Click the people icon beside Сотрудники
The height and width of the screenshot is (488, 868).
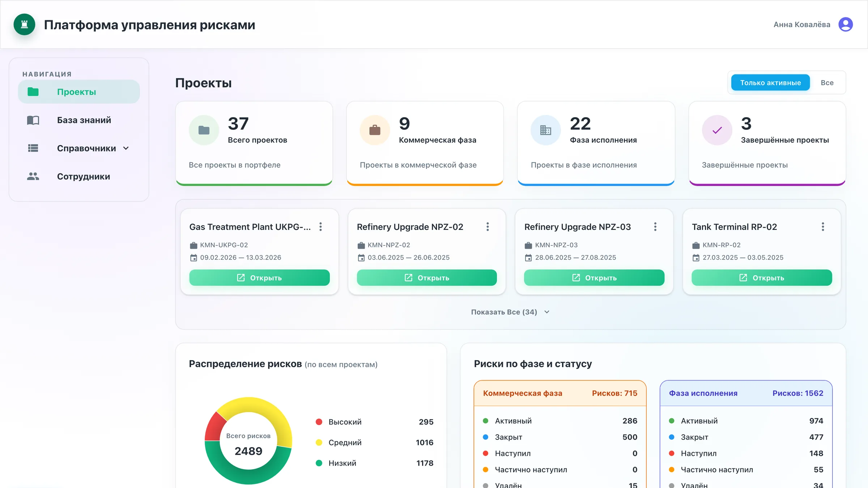point(33,176)
